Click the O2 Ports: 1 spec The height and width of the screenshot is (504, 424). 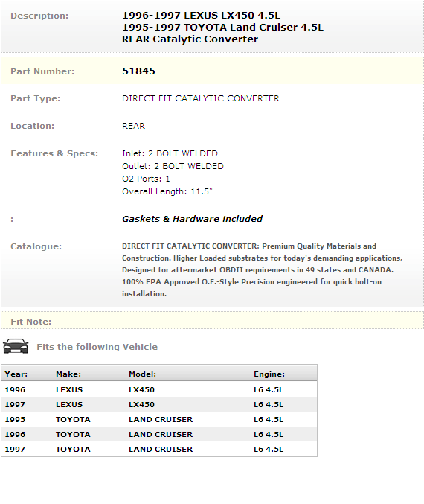click(x=146, y=179)
